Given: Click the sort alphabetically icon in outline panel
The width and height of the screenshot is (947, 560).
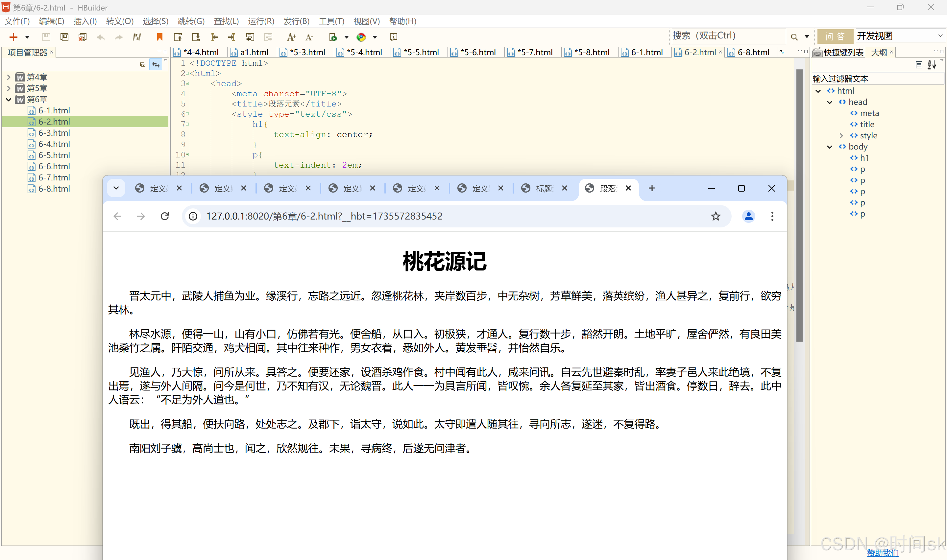Looking at the screenshot, I should click(x=932, y=65).
